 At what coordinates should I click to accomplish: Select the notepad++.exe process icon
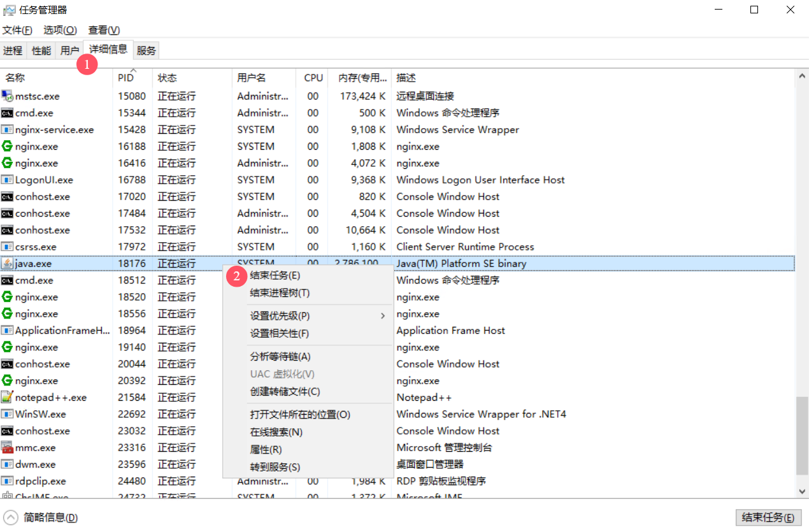point(7,397)
